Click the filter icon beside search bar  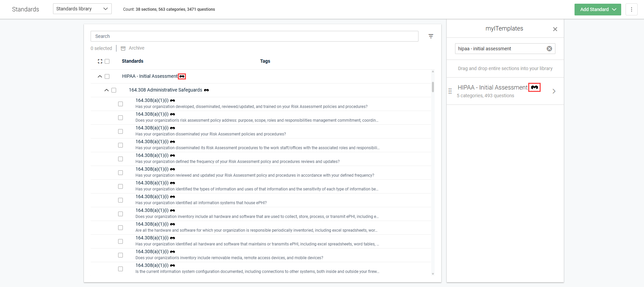tap(431, 36)
